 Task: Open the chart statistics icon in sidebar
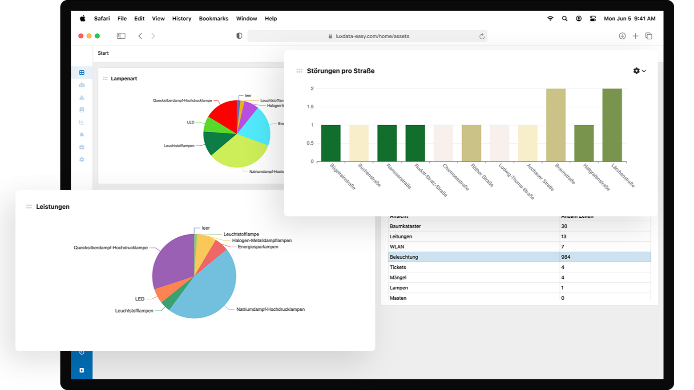(x=82, y=122)
